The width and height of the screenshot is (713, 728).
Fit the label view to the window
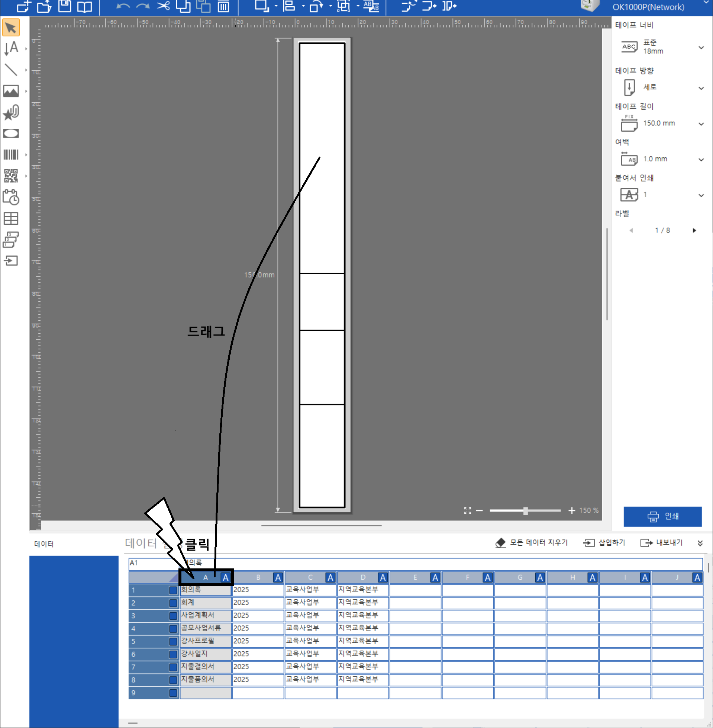point(467,510)
